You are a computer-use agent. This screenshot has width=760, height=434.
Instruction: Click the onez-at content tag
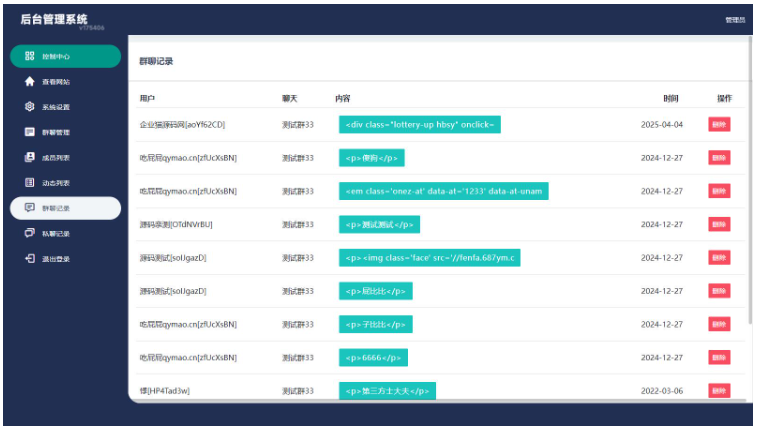444,191
